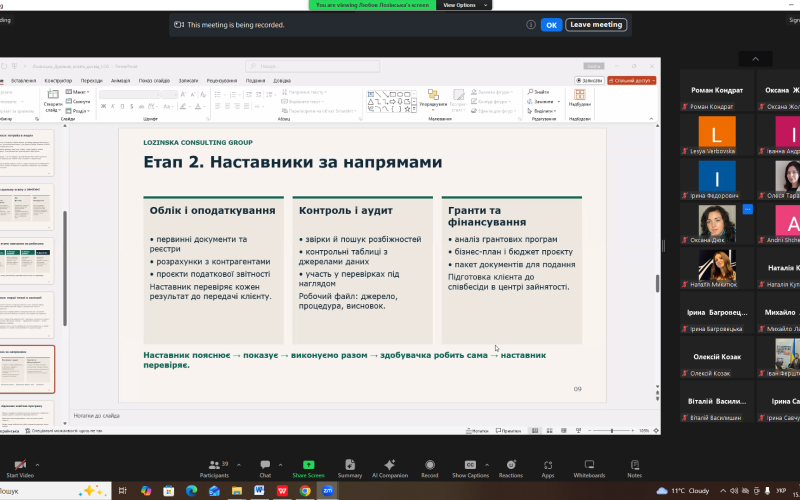Open Microsoft Edge from the taskbar
The image size is (800, 500).
pyautogui.click(x=191, y=491)
